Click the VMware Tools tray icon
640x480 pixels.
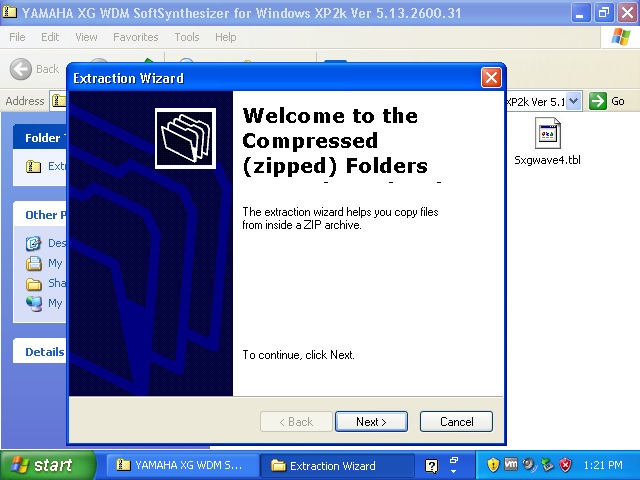click(x=510, y=465)
